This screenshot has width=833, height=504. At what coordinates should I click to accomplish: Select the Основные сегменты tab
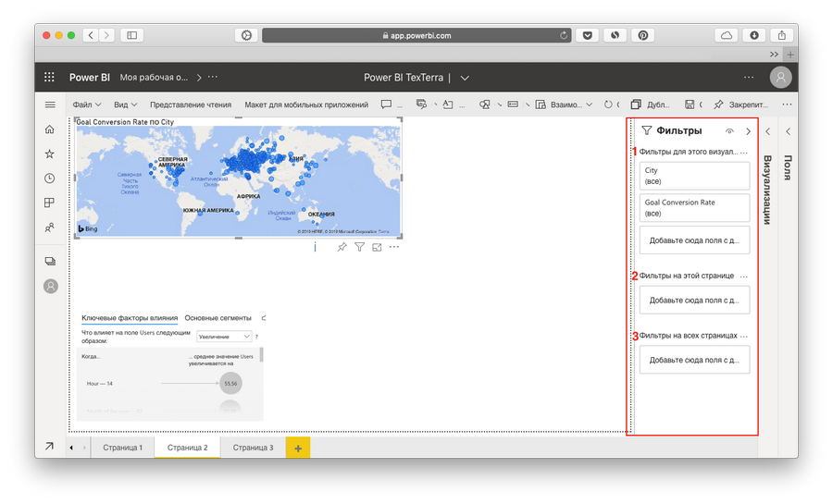(x=218, y=318)
